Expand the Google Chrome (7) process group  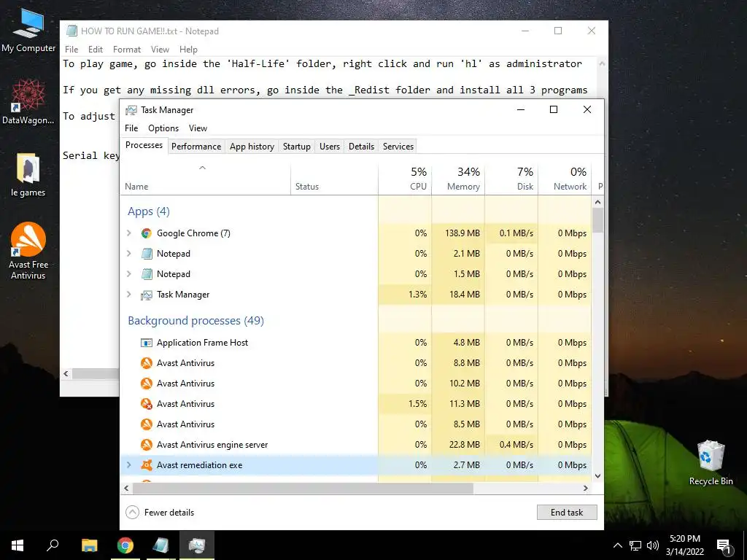tap(128, 233)
